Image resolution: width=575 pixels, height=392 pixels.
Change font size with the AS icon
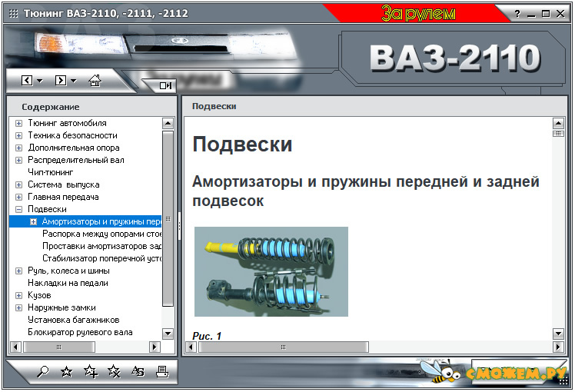pyautogui.click(x=138, y=372)
